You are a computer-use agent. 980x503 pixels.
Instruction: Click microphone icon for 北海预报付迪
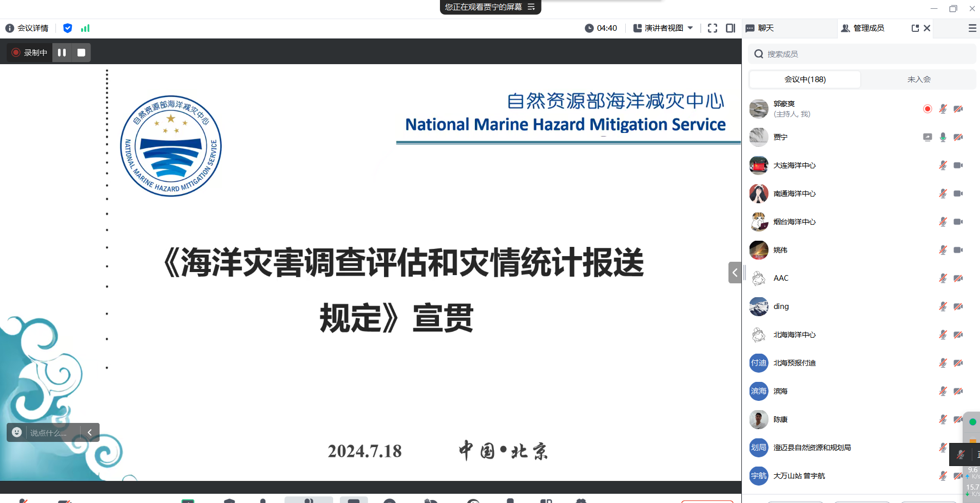coord(943,363)
